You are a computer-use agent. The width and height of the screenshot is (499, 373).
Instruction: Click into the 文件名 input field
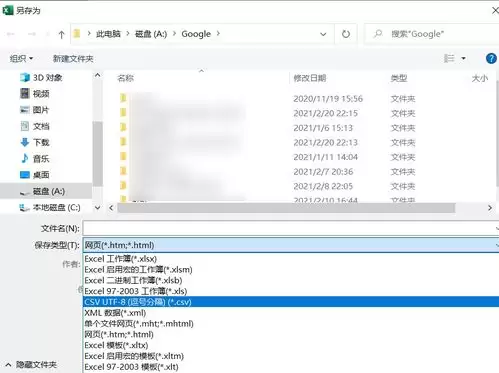(291, 229)
